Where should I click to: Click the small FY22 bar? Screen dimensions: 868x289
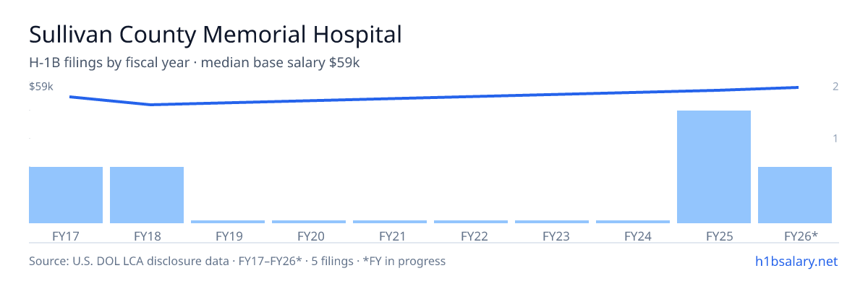point(471,222)
